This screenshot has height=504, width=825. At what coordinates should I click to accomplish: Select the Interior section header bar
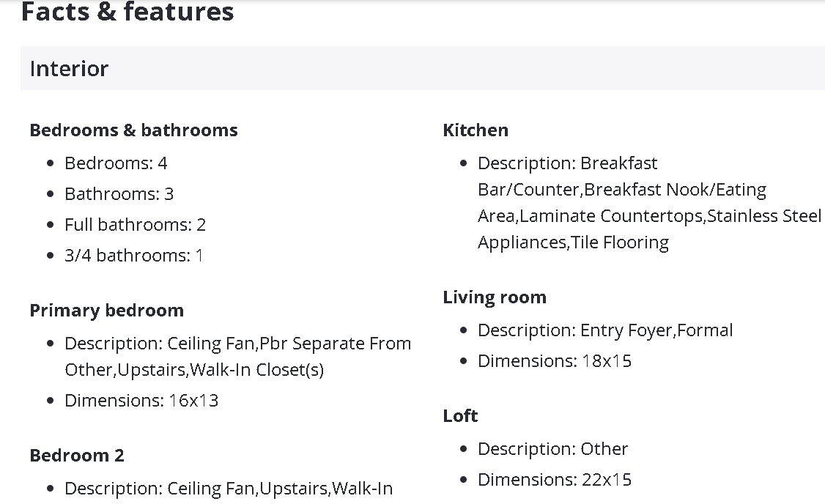click(x=422, y=69)
